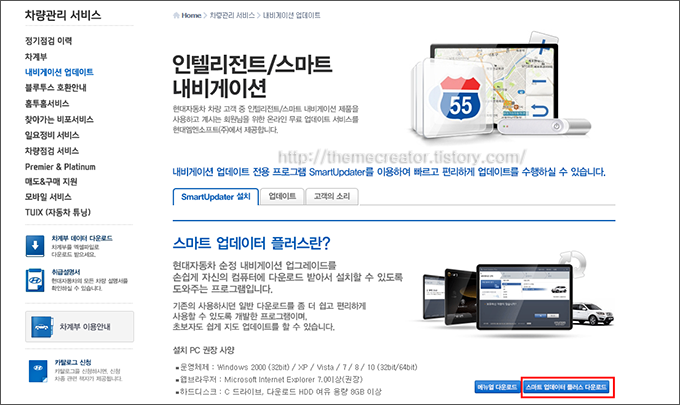This screenshot has height=405, width=680.
Task: Click the 웹브라우저 Internet Explorer requirement line
Action: tap(269, 380)
